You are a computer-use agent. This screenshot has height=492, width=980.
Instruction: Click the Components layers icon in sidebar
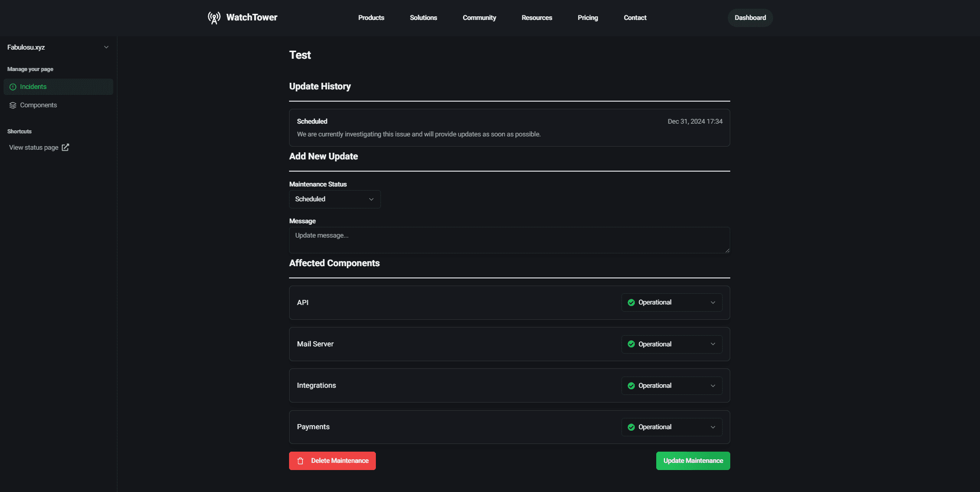[13, 105]
